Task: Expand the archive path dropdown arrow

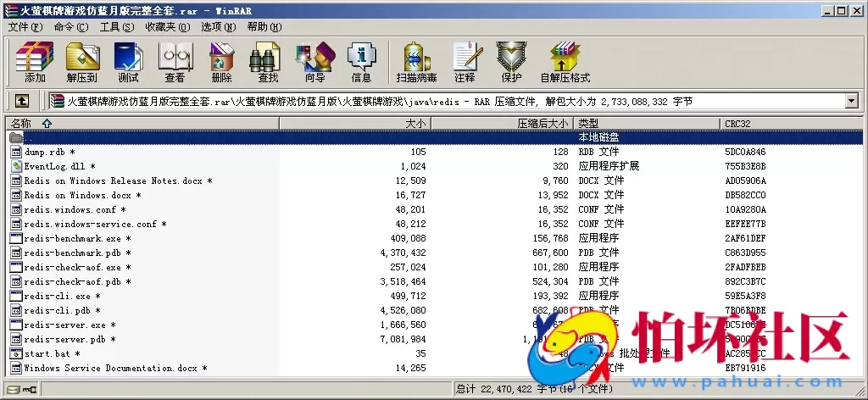Action: 851,102
